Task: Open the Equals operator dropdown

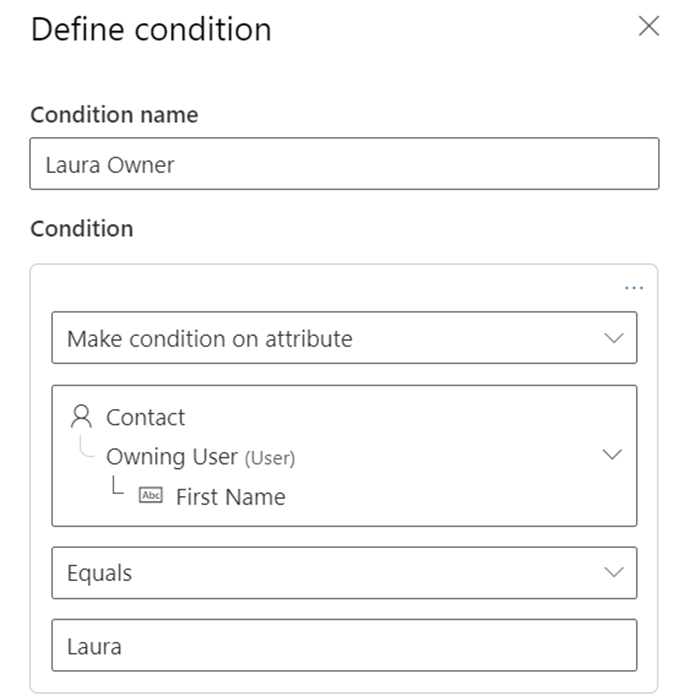Action: (x=300, y=573)
